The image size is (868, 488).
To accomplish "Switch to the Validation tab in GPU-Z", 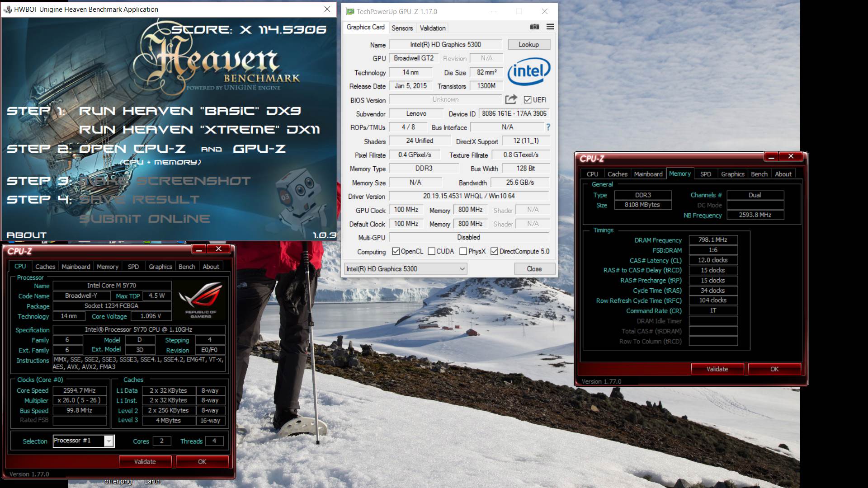I will point(433,28).
